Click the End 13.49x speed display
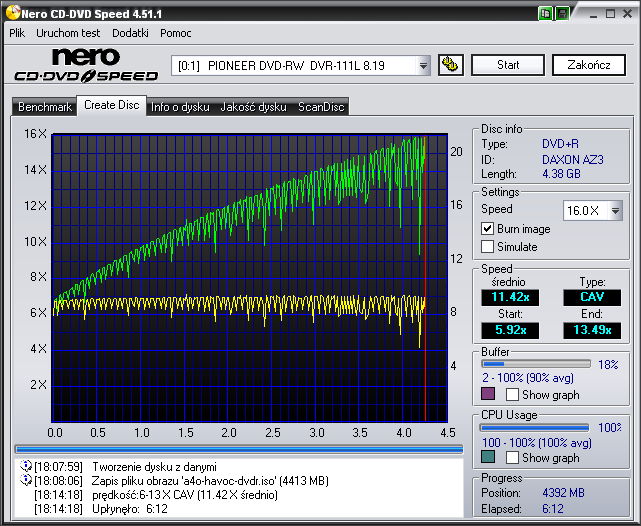Viewport: 641px width, 526px height. [592, 330]
